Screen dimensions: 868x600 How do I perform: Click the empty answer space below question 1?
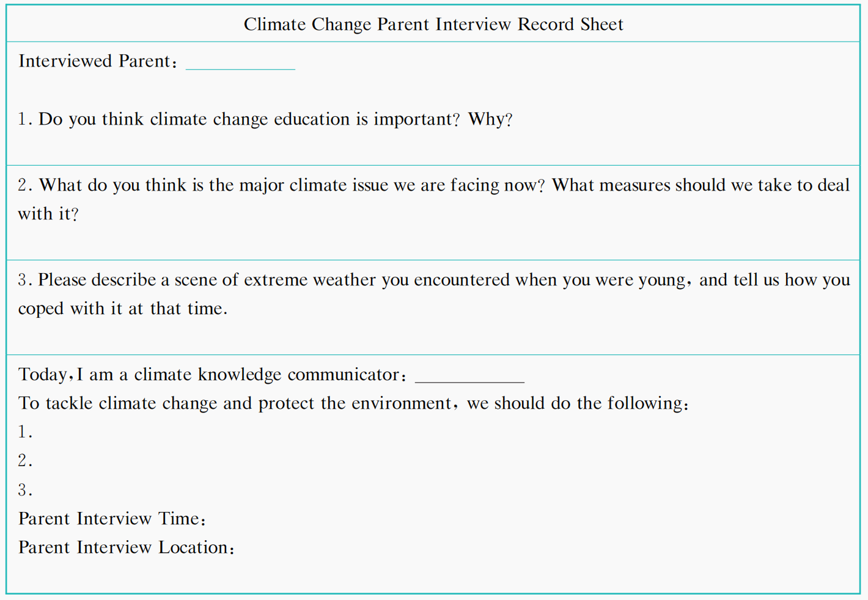[x=433, y=145]
